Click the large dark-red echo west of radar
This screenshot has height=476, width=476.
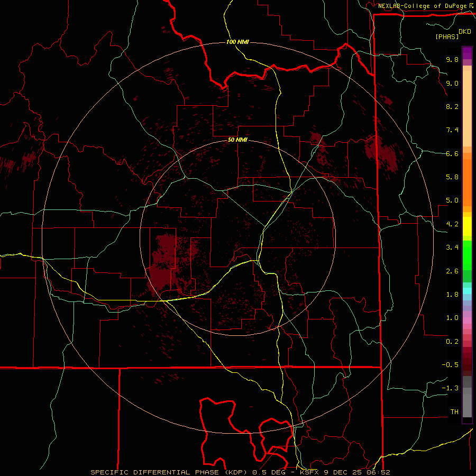tap(164, 262)
